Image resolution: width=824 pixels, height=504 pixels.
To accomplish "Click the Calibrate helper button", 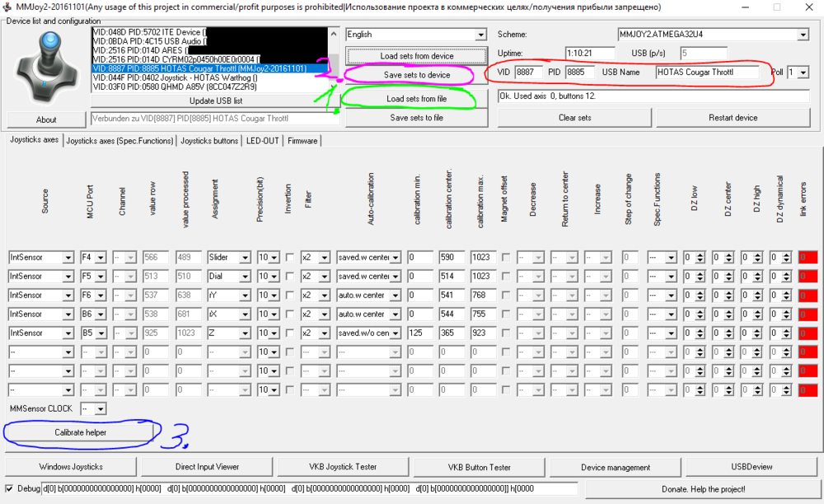I will [81, 432].
